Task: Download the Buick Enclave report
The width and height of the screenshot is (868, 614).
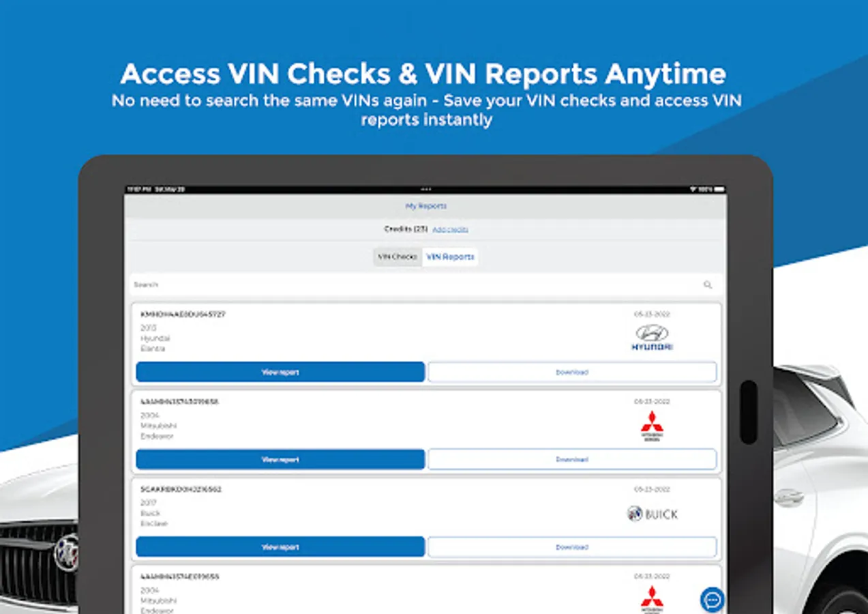Action: pos(572,546)
